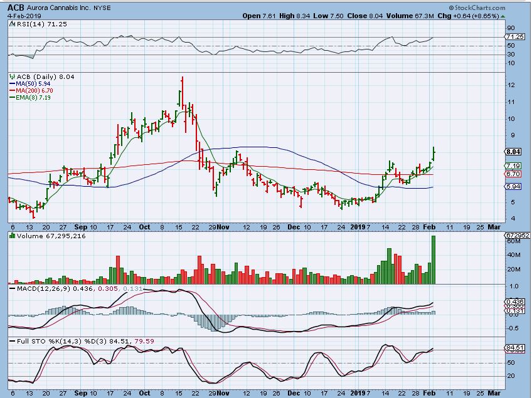The image size is (532, 398).
Task: Click the 60M volume axis label
Action: tap(513, 241)
